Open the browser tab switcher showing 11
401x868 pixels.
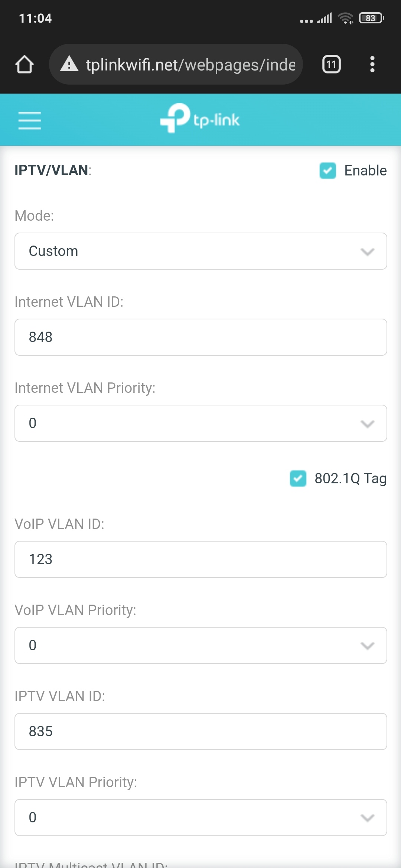coord(331,65)
